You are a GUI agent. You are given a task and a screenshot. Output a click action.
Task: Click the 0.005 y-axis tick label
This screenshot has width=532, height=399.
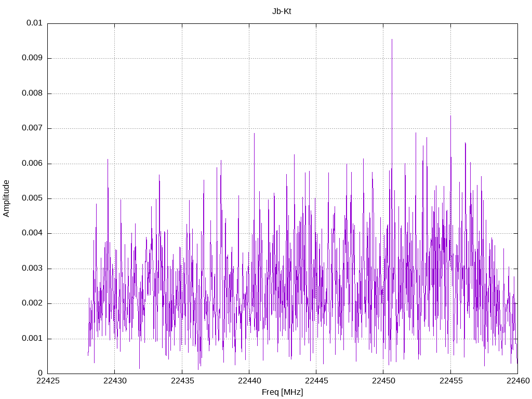[32, 198]
